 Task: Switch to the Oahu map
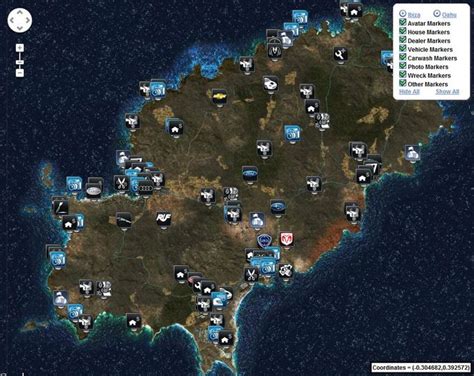449,15
